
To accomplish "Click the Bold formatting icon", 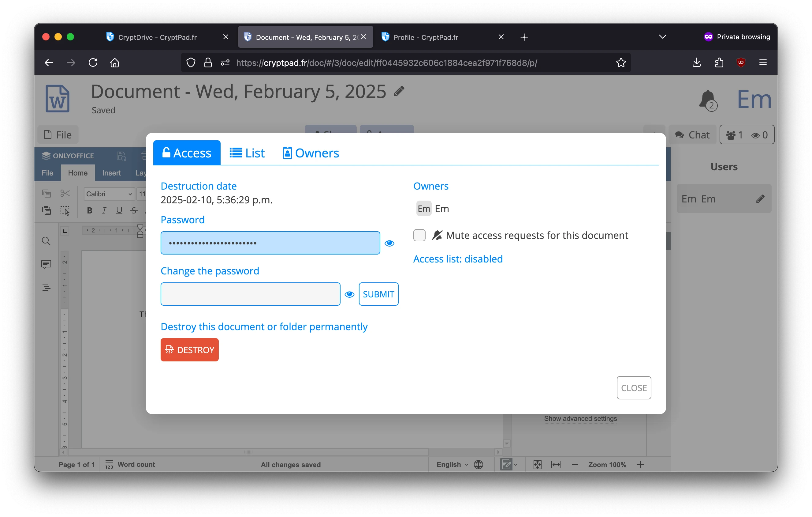I will coord(89,211).
